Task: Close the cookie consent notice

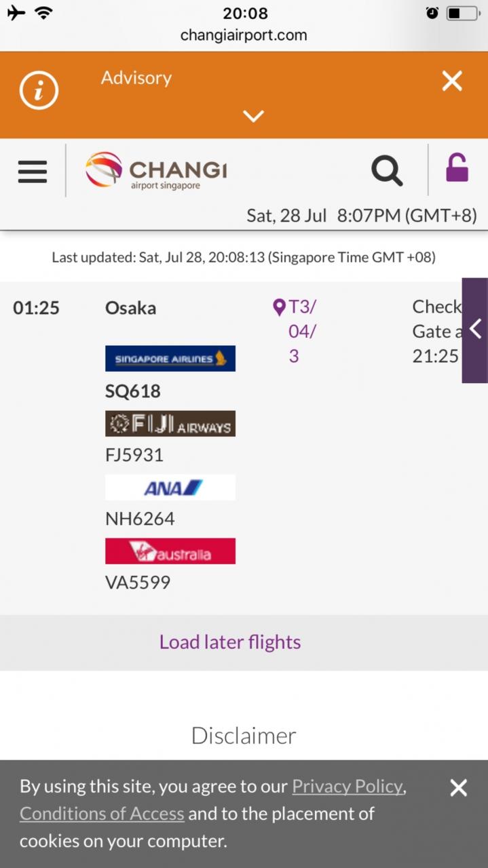Action: click(x=459, y=787)
